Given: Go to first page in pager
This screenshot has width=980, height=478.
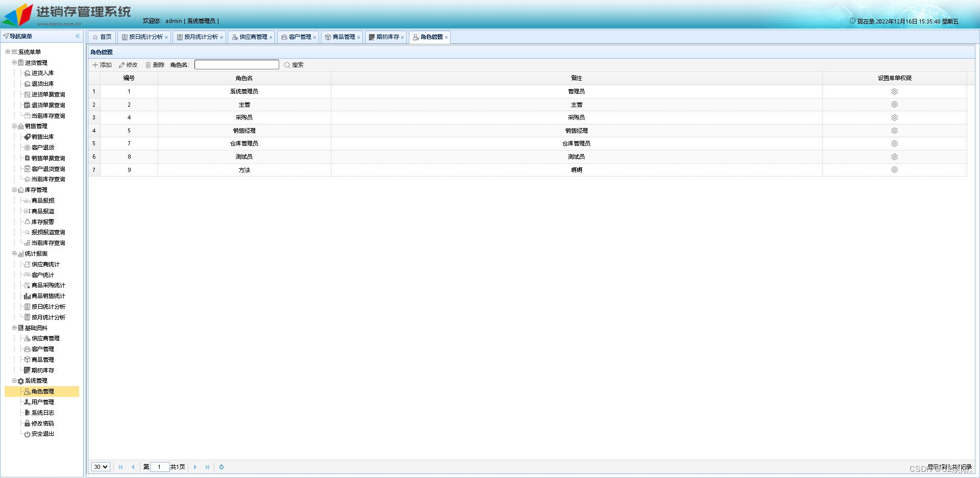Looking at the screenshot, I should coord(121,467).
